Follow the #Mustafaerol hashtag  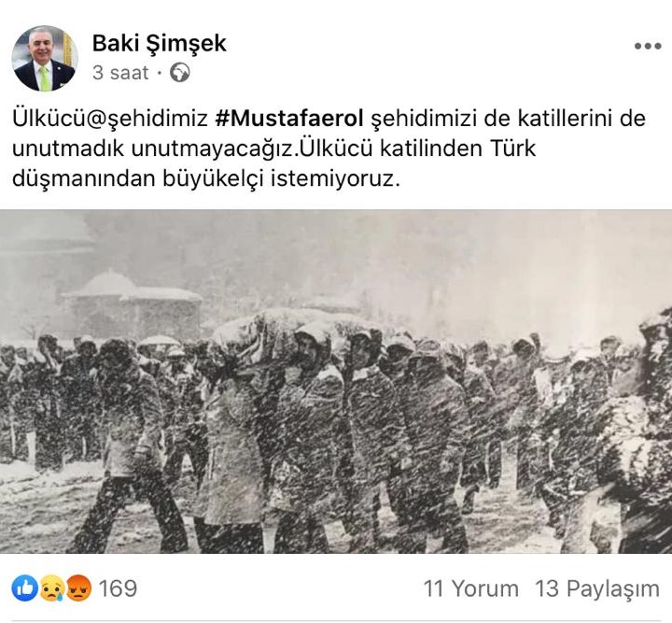[x=289, y=119]
